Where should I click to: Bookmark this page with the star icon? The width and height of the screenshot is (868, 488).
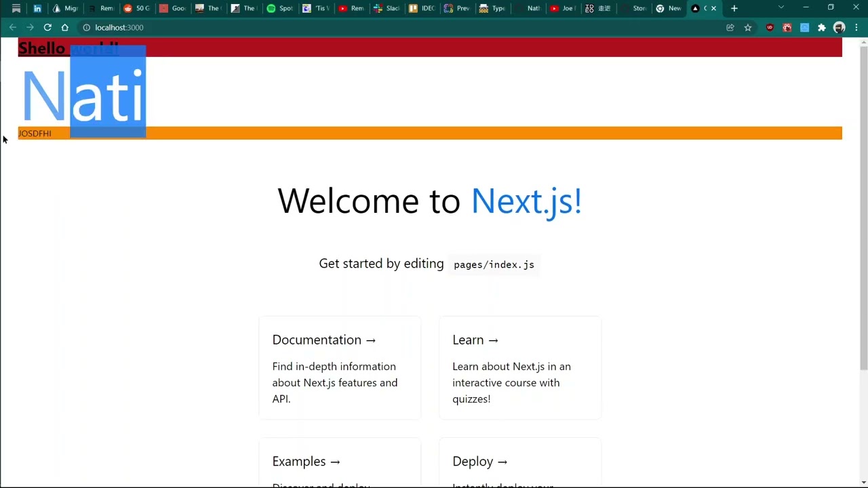tap(748, 28)
